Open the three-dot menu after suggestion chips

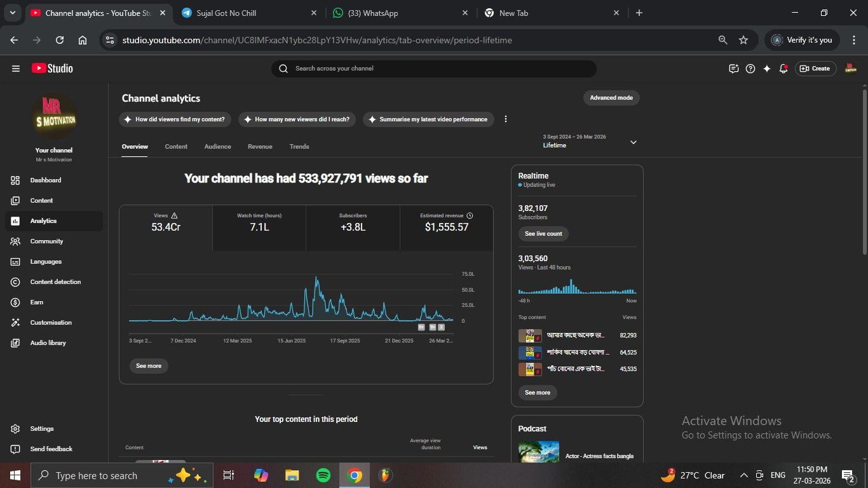pos(506,119)
